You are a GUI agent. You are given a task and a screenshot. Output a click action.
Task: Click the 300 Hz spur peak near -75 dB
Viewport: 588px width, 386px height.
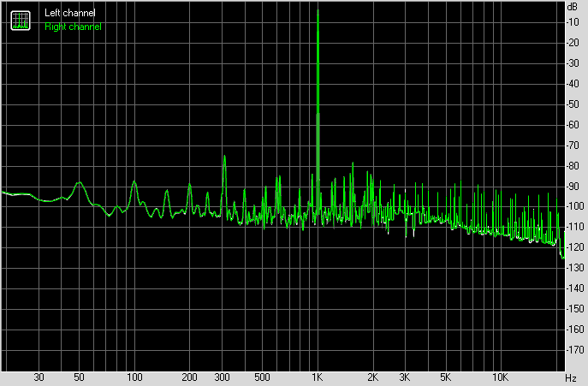click(224, 156)
